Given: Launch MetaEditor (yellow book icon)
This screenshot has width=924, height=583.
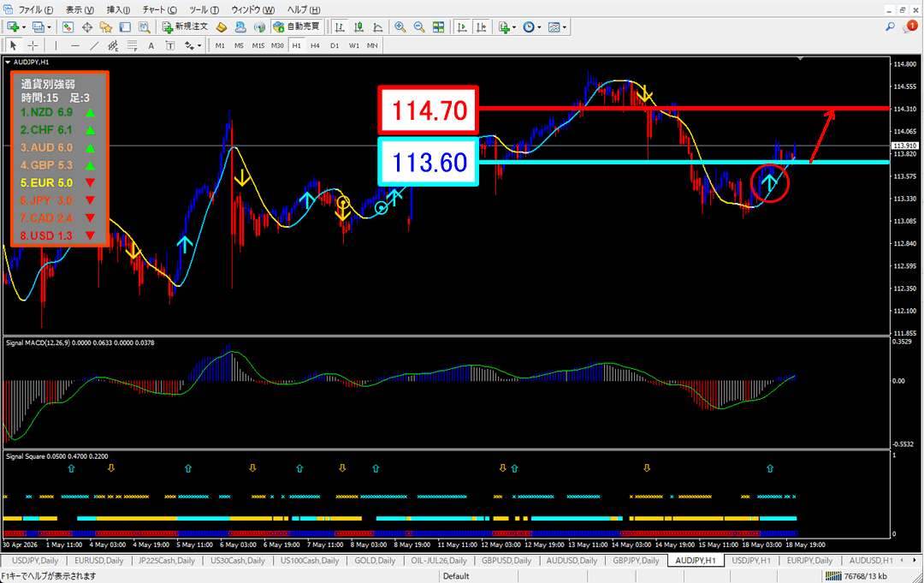Looking at the screenshot, I should (x=222, y=27).
